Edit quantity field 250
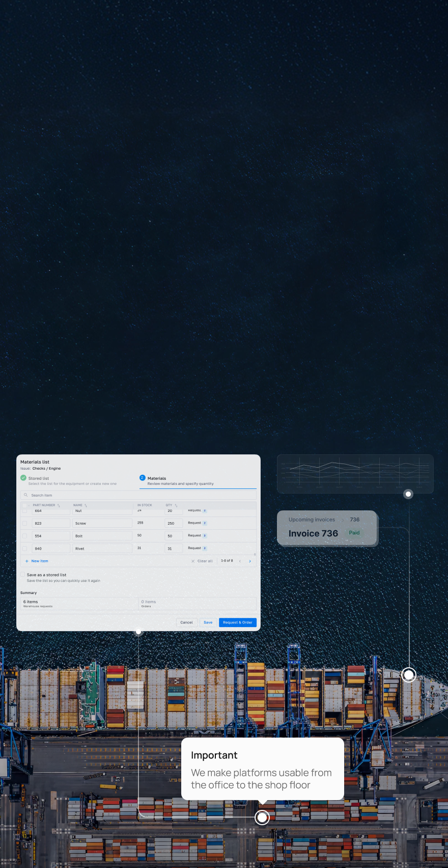Viewport: 448px width, 868px height. (x=174, y=523)
